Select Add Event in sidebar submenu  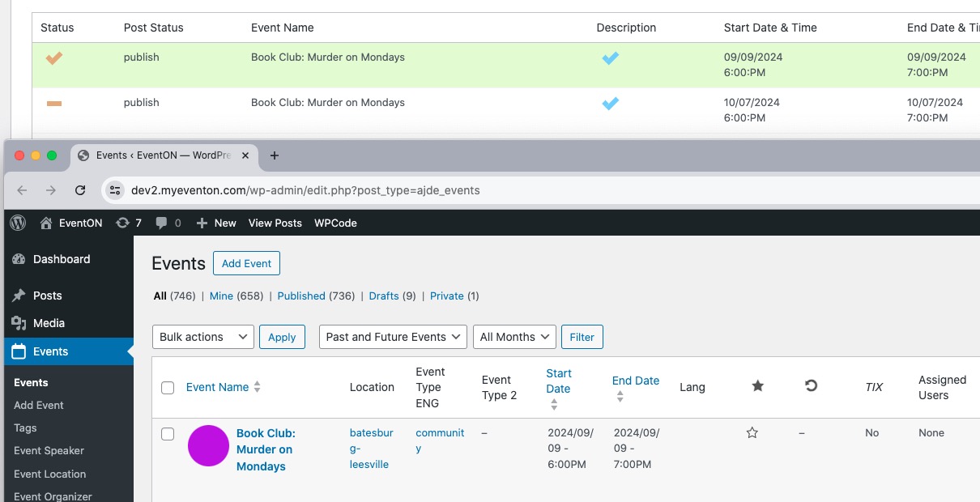point(39,405)
